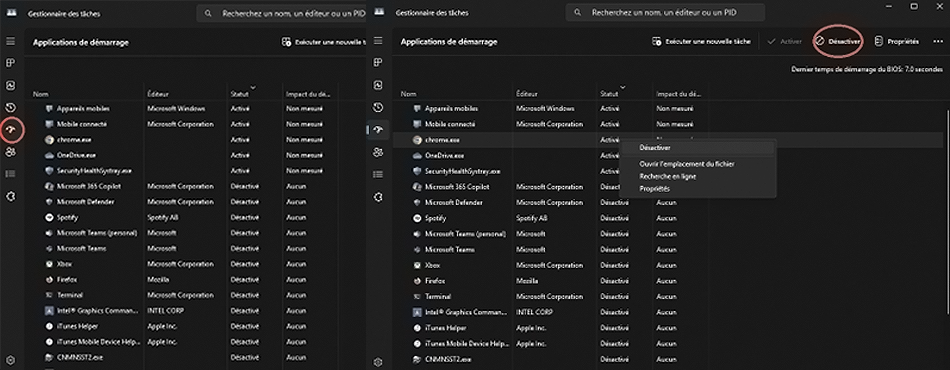Sort by Impact du démarrage column in left window

[x=308, y=94]
